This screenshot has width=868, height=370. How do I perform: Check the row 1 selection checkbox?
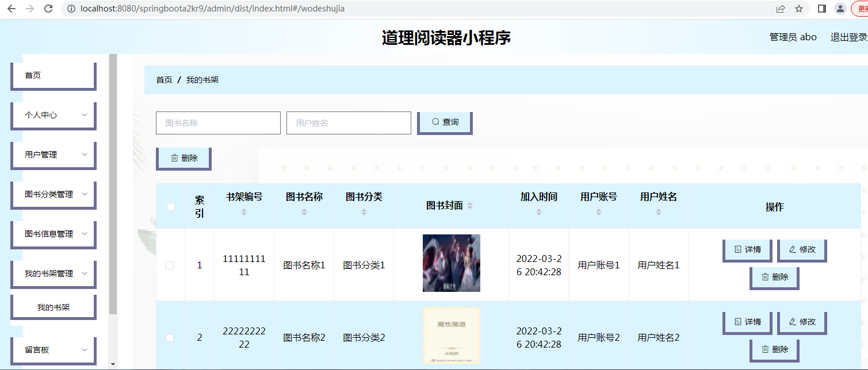(x=170, y=265)
